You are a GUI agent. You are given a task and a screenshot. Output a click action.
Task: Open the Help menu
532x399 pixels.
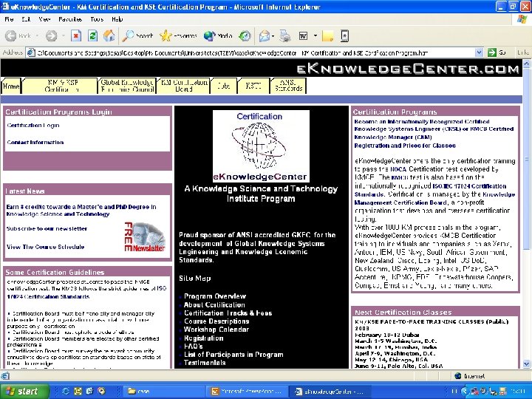(x=117, y=19)
